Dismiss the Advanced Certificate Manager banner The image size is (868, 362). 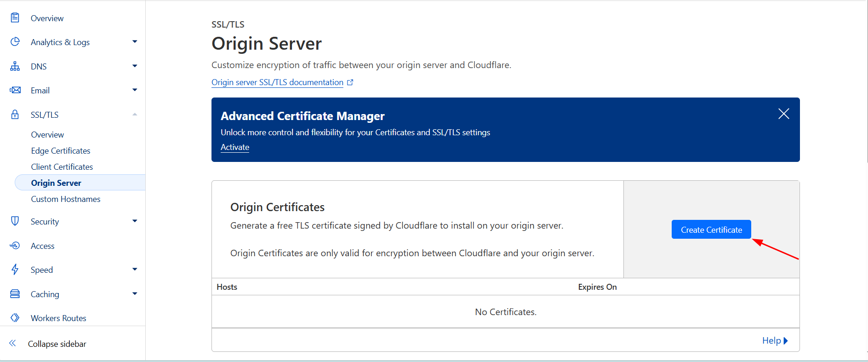pos(783,114)
